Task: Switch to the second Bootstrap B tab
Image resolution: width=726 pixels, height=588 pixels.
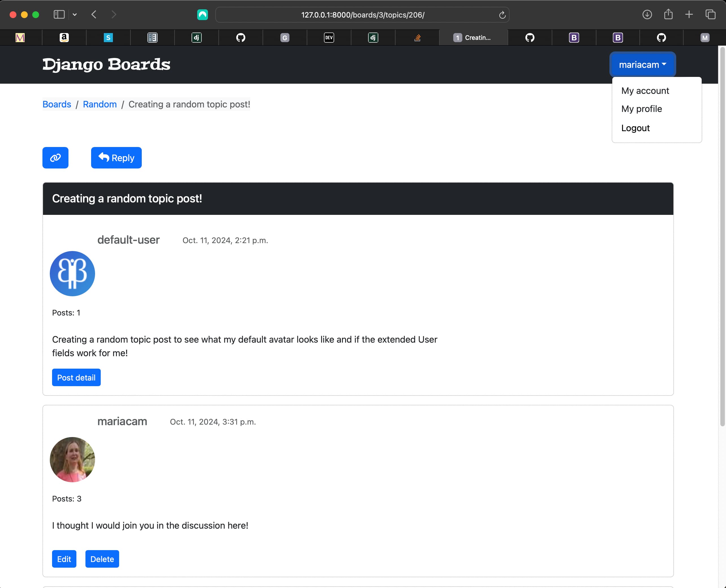Action: coord(618,38)
